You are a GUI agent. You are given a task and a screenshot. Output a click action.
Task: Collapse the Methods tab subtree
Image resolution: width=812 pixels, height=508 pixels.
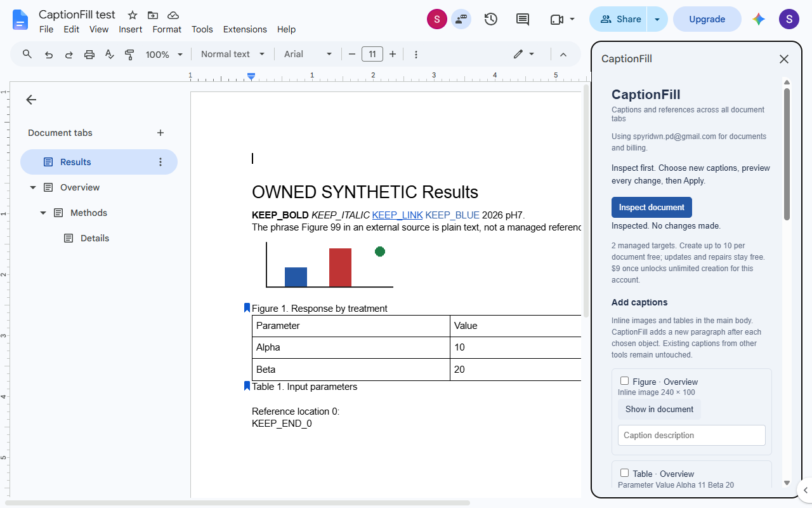pos(43,213)
